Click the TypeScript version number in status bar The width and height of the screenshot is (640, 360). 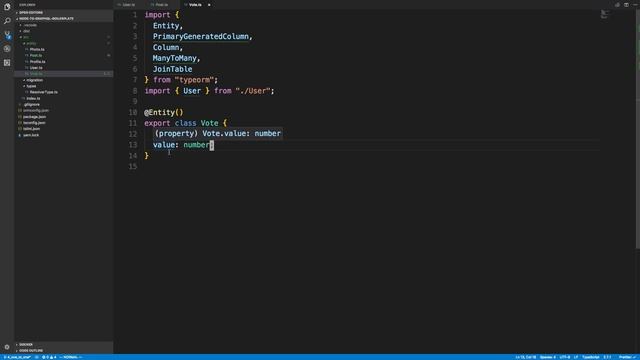point(607,357)
